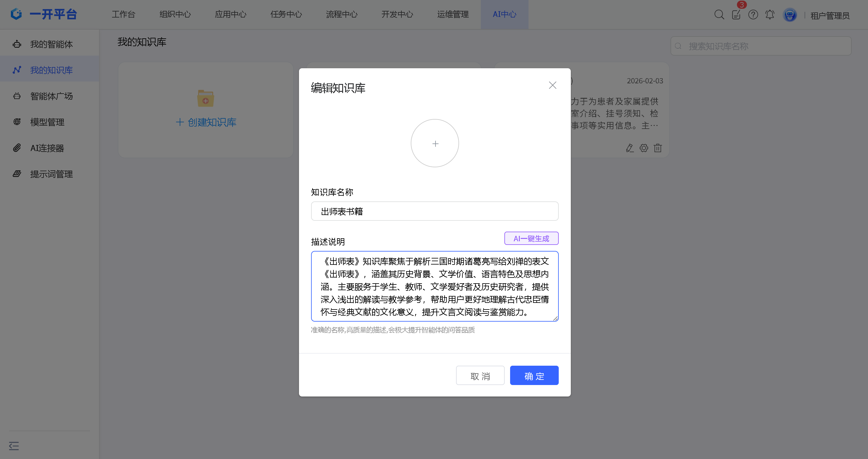Viewport: 868px width, 459px height.
Task: Click the description textarea
Action: coord(435,286)
